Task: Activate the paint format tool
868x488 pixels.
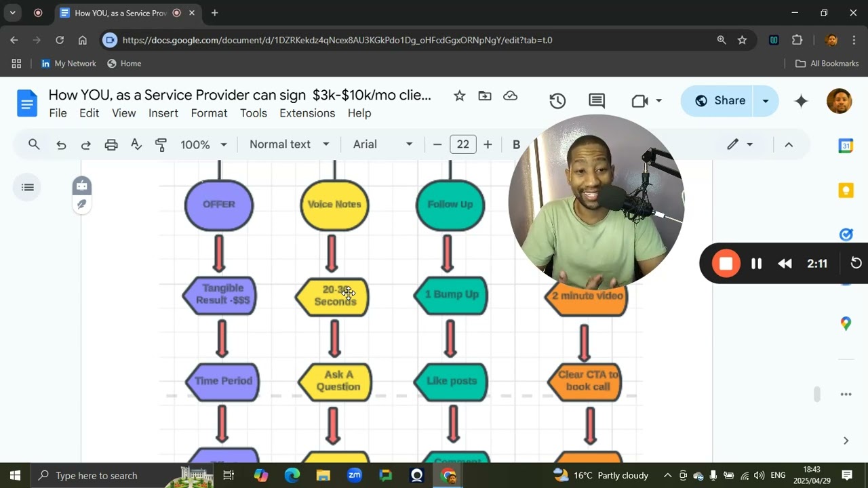Action: coord(161,144)
